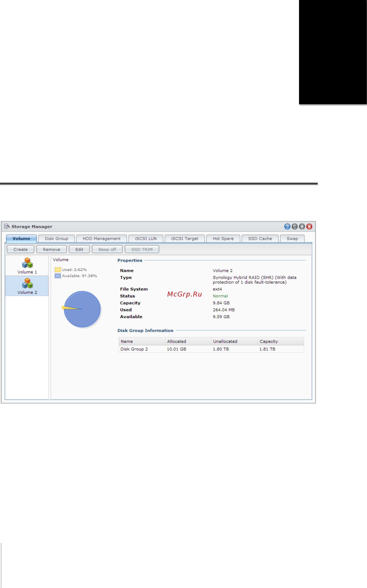Click the Synology Hybrid RAID type text

click(x=255, y=280)
